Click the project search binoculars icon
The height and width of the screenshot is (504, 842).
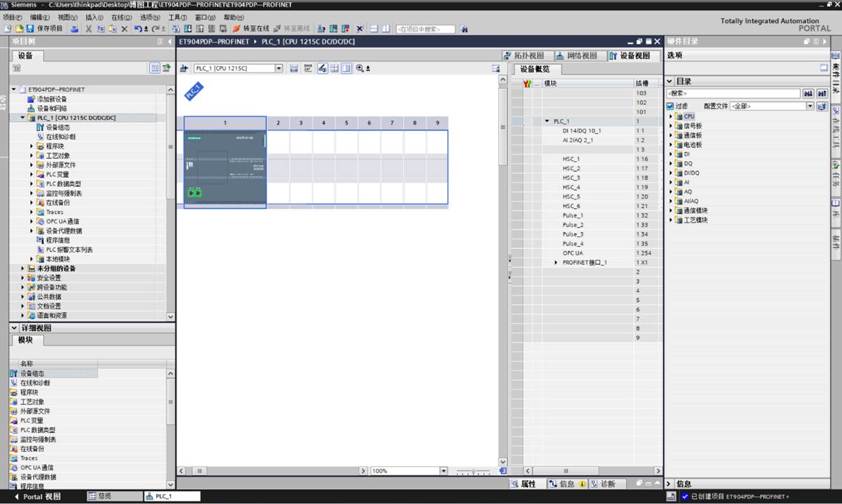tap(464, 29)
